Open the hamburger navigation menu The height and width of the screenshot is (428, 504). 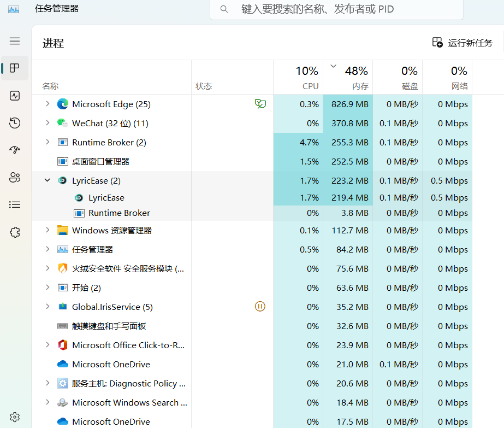(x=15, y=41)
